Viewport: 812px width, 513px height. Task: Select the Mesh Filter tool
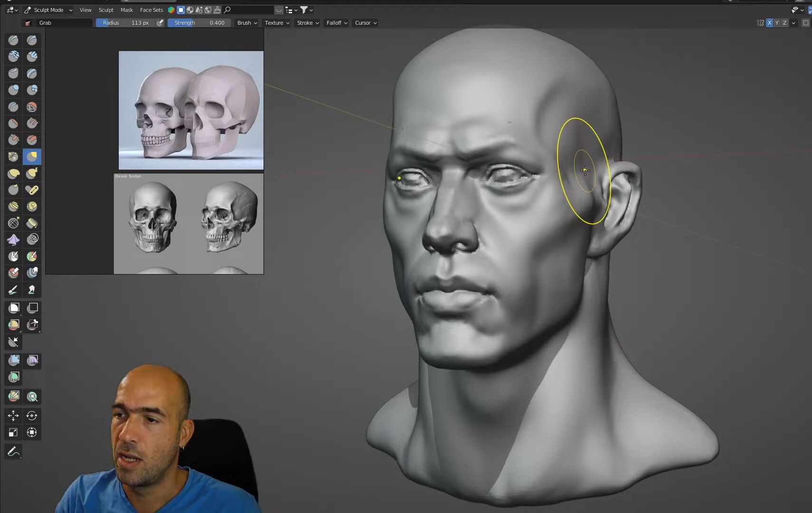13,361
